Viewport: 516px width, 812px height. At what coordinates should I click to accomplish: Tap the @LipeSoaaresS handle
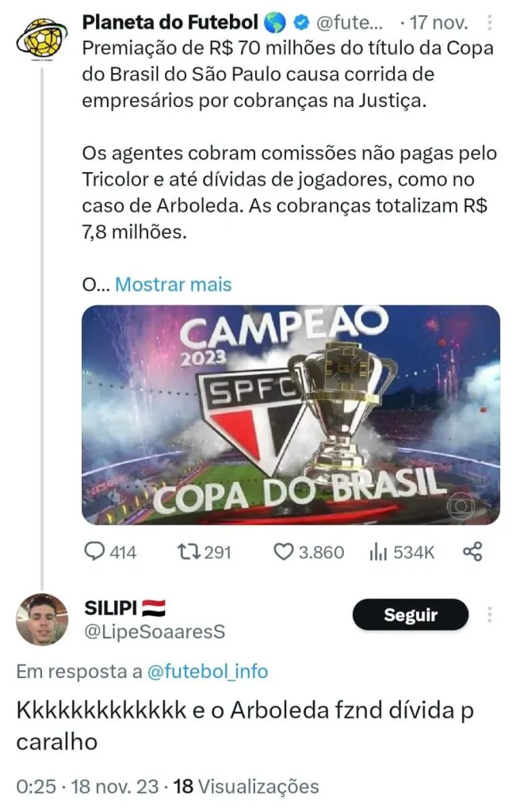tap(155, 631)
